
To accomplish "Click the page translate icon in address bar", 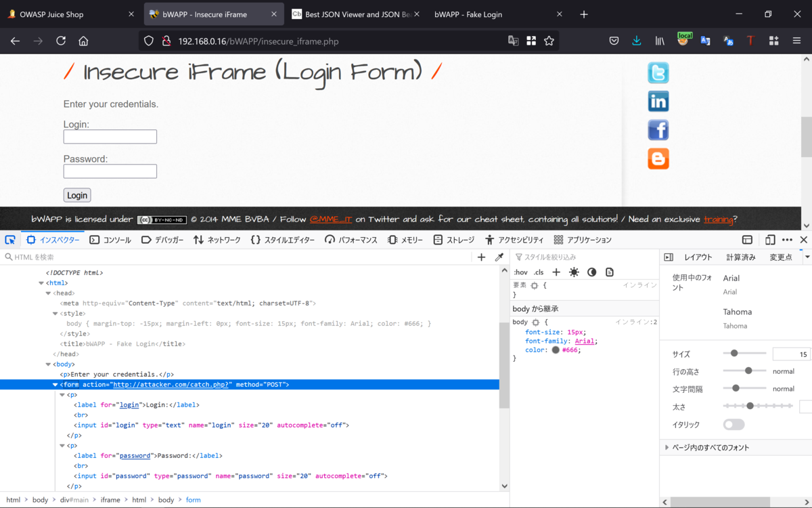I will (x=514, y=41).
